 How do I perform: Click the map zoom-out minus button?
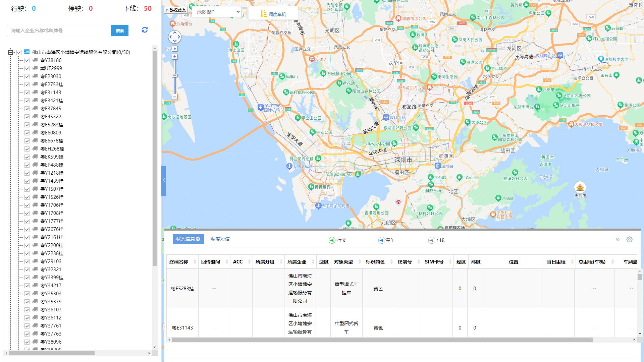click(175, 97)
